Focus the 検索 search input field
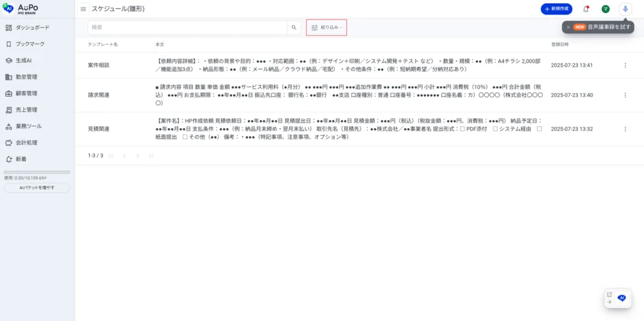 tap(187, 28)
